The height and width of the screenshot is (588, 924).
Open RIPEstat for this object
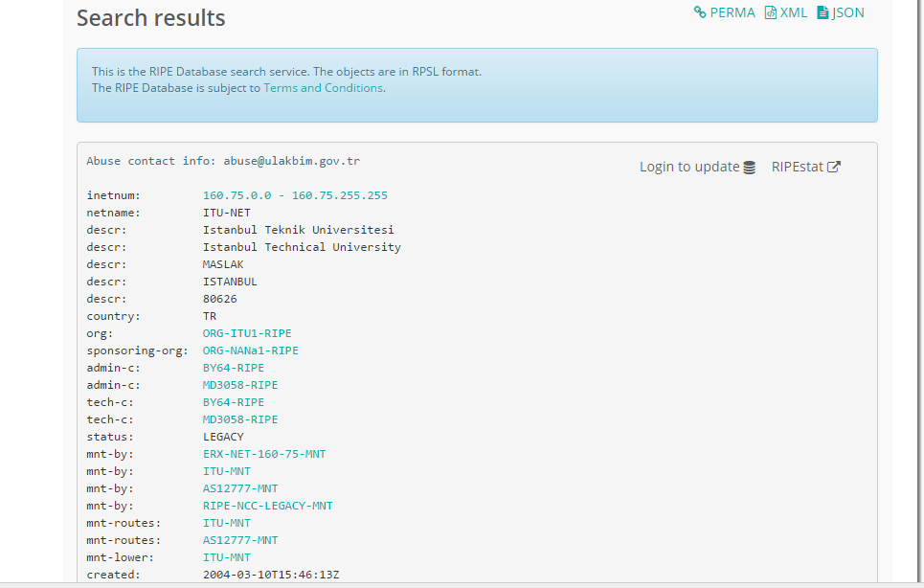pos(798,167)
